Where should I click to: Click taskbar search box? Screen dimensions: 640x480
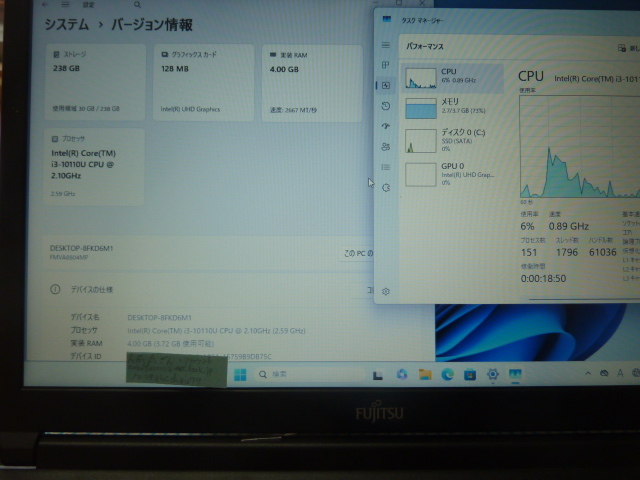(x=300, y=375)
